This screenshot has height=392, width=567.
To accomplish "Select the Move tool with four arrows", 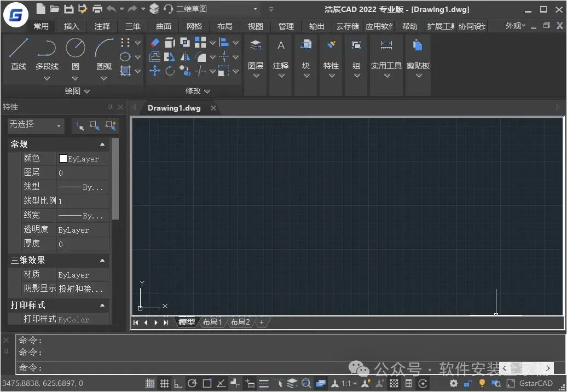I will [x=155, y=71].
